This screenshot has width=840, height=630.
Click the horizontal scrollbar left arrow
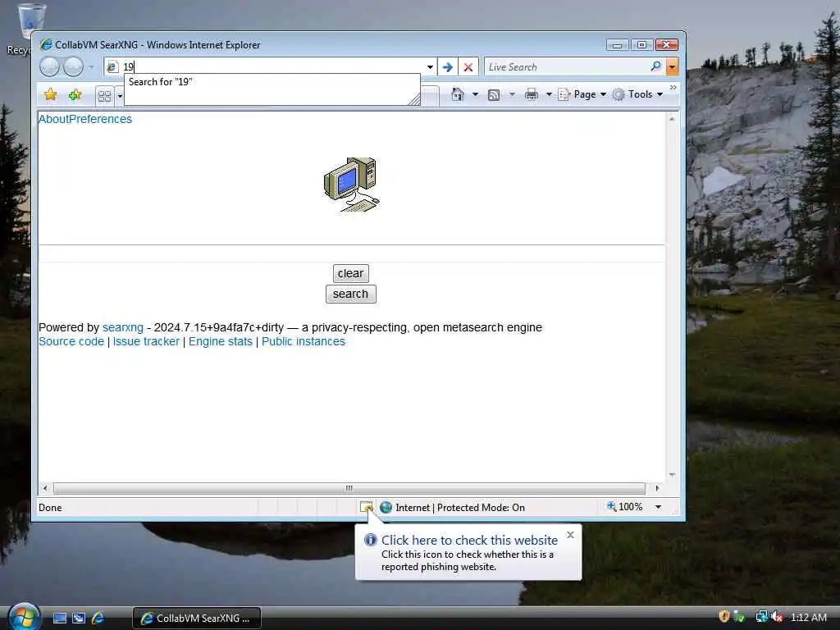45,488
